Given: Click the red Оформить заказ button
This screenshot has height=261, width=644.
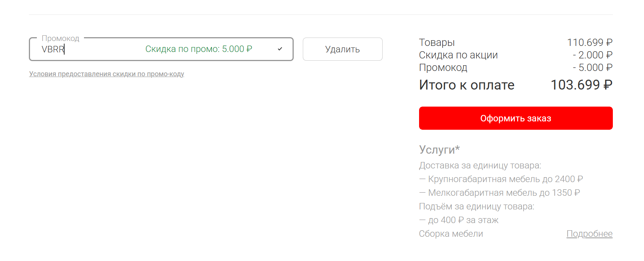Looking at the screenshot, I should pos(516,118).
